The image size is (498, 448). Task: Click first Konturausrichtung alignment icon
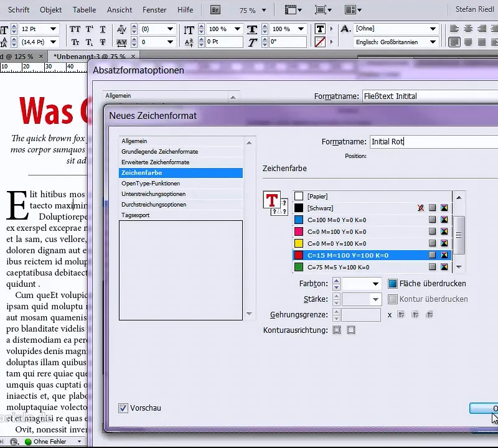337,330
